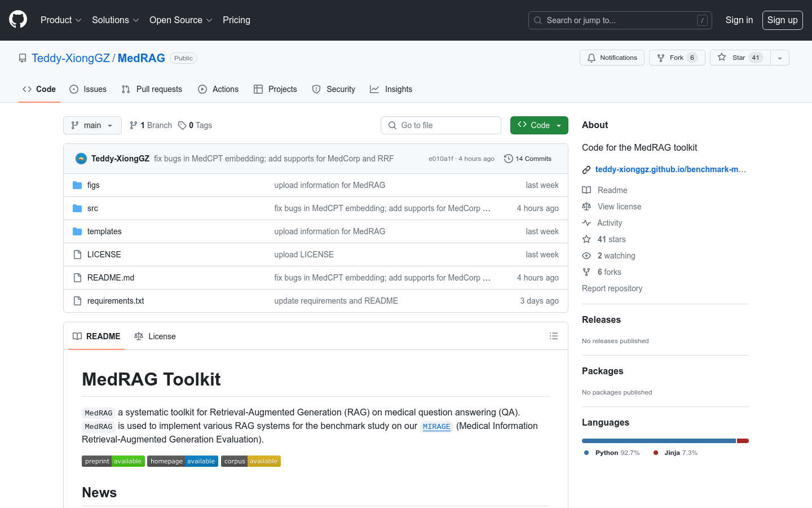The width and height of the screenshot is (812, 508).
Task: Click the figs folder icon
Action: click(x=77, y=185)
